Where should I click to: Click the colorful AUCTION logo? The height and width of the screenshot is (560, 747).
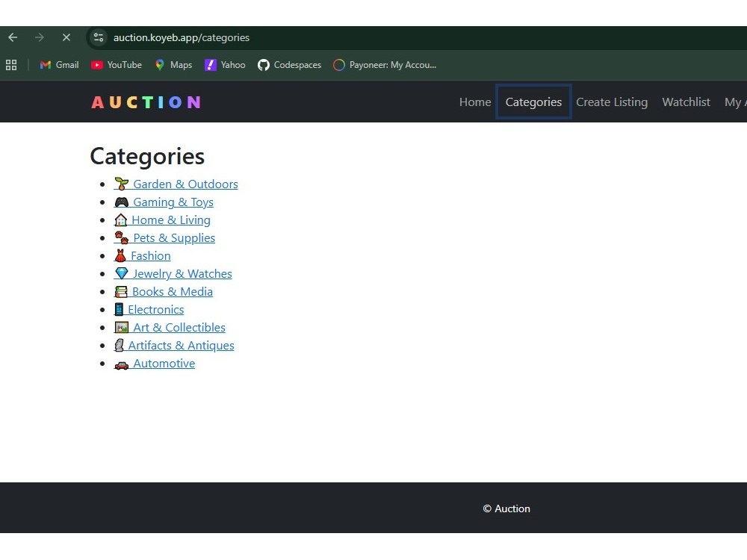[146, 102]
